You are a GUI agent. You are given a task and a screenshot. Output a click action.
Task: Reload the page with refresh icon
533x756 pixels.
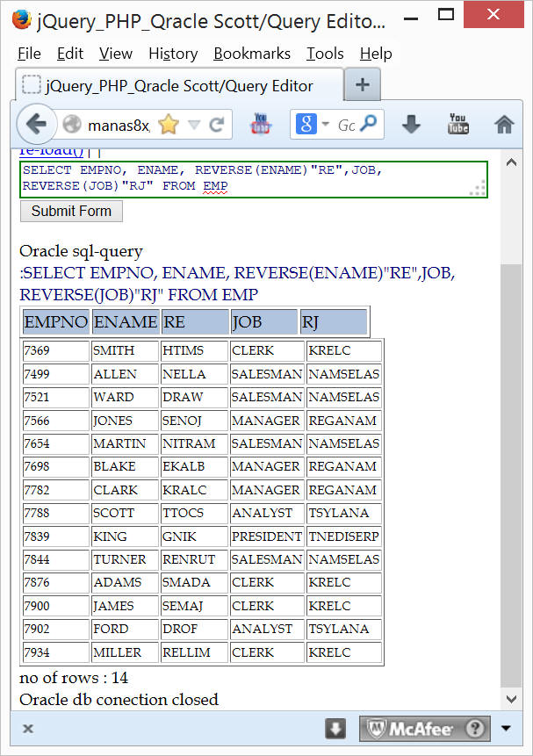click(x=217, y=125)
